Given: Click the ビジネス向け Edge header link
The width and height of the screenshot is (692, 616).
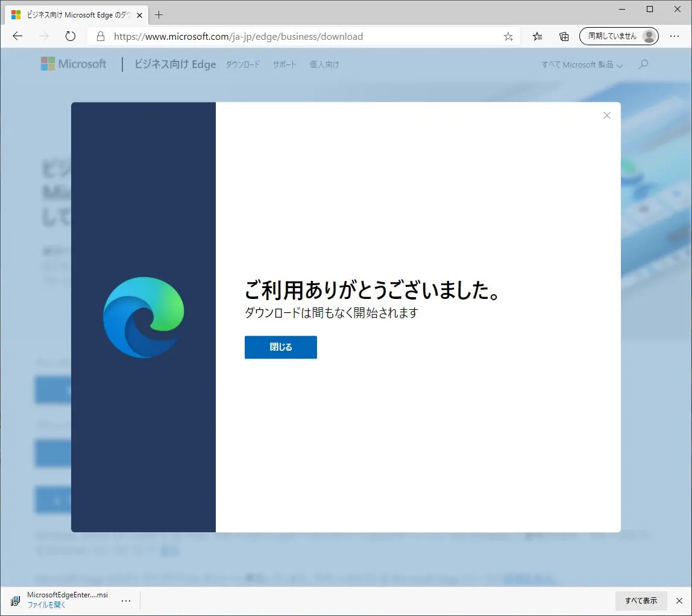Looking at the screenshot, I should 175,64.
